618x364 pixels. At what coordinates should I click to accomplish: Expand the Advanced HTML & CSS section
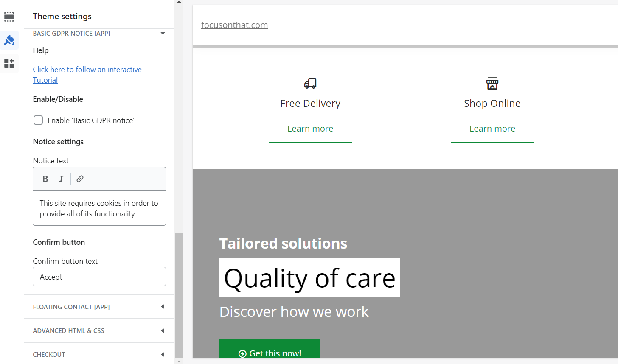click(x=99, y=330)
